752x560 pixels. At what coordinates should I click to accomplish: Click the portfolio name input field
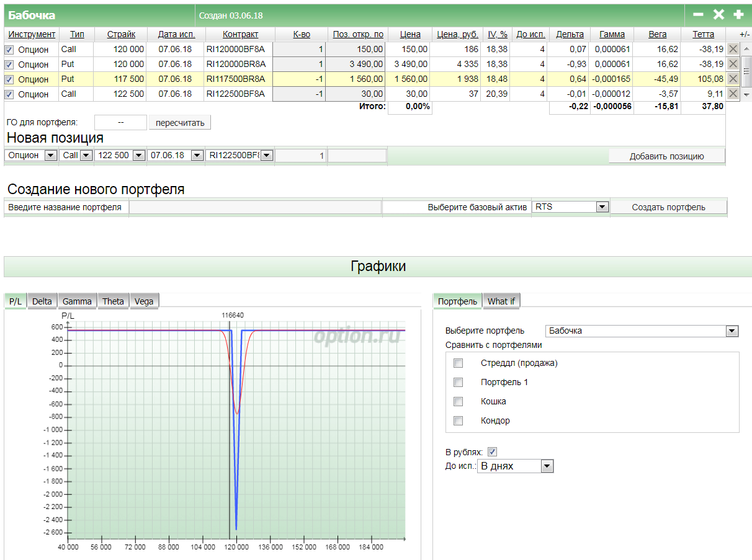(255, 207)
